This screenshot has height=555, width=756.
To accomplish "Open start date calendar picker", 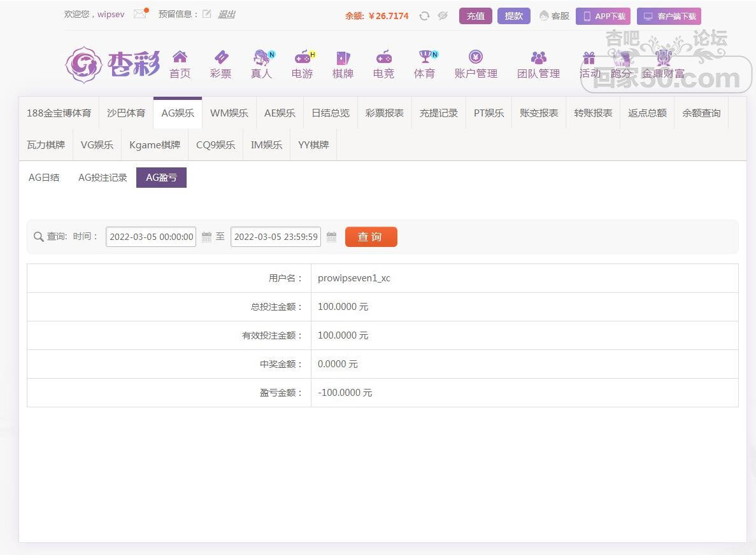I will click(x=206, y=237).
